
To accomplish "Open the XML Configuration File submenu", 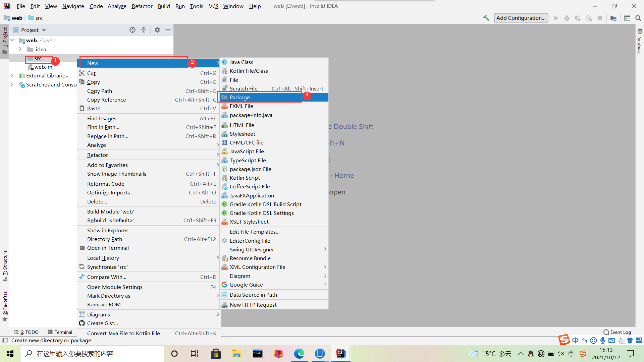I will (x=274, y=267).
